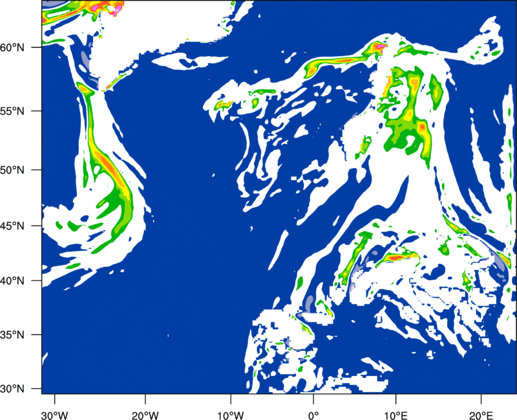Image resolution: width=517 pixels, height=420 pixels.
Task: Click the 35°N latitude label
Action: 12,335
